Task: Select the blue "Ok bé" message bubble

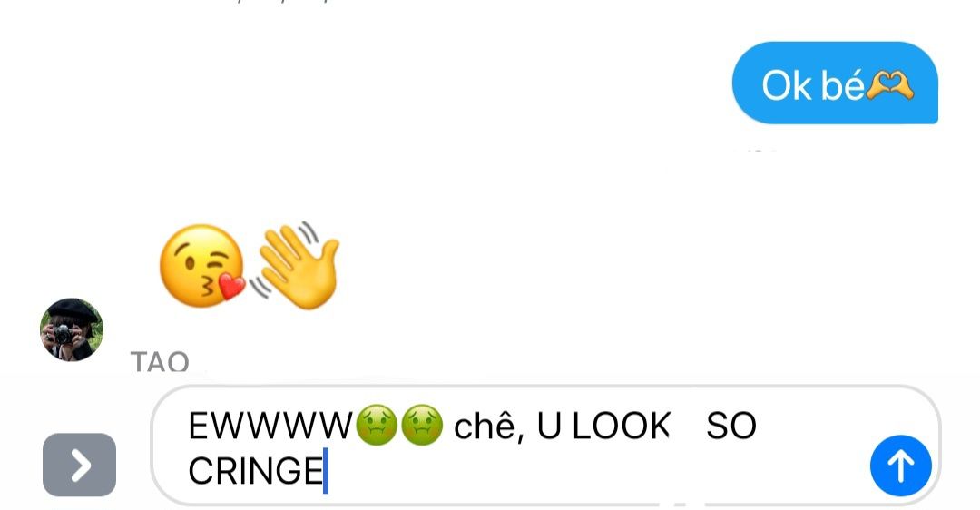Action: 835,83
